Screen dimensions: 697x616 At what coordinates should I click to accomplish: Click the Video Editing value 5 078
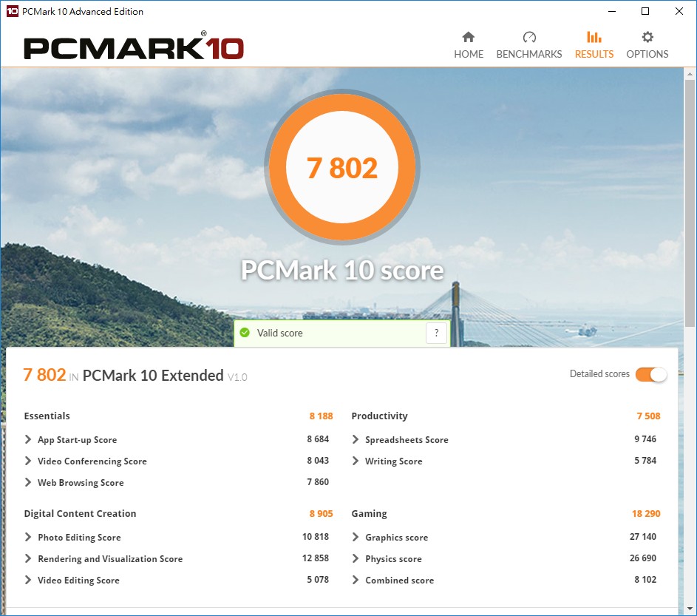[x=318, y=579]
